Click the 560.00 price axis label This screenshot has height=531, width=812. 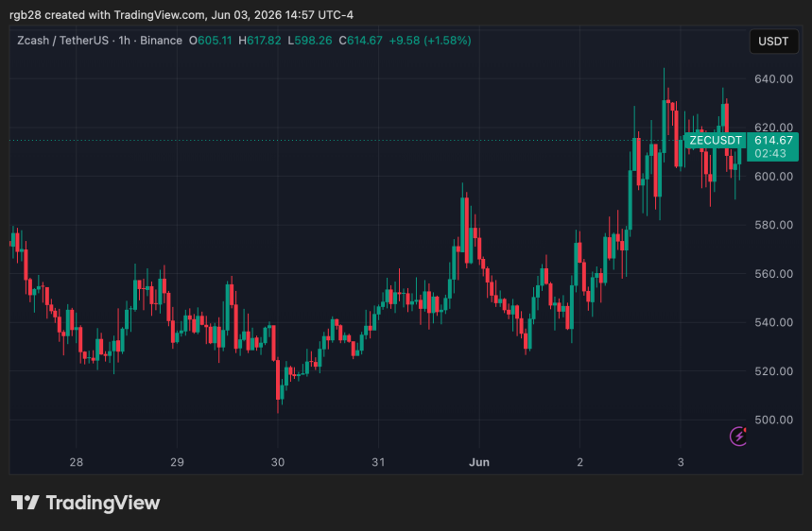point(773,274)
